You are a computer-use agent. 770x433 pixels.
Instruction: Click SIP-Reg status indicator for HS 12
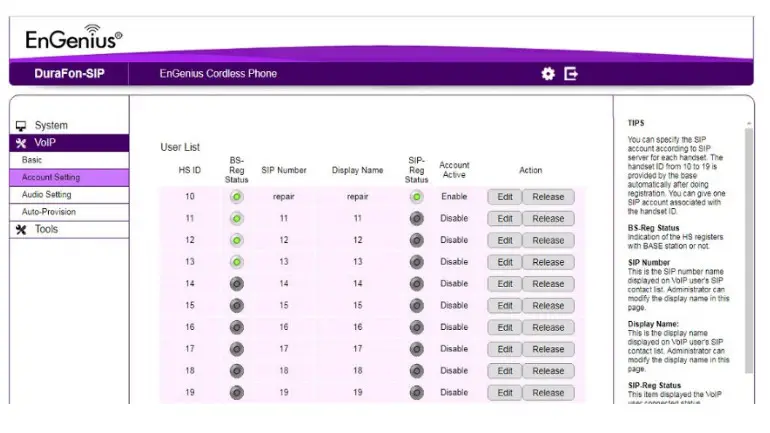pos(416,240)
